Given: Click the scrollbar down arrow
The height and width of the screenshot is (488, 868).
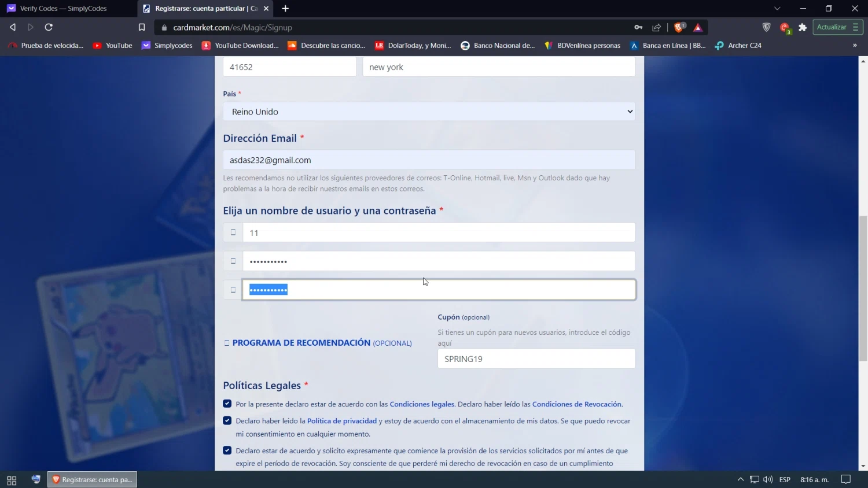Looking at the screenshot, I should (x=863, y=466).
